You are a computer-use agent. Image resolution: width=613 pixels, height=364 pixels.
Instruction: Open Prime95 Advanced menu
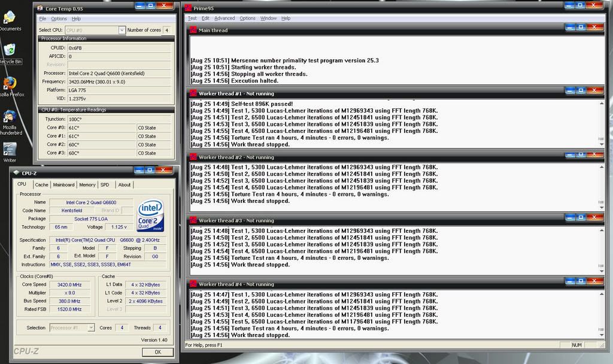click(225, 19)
